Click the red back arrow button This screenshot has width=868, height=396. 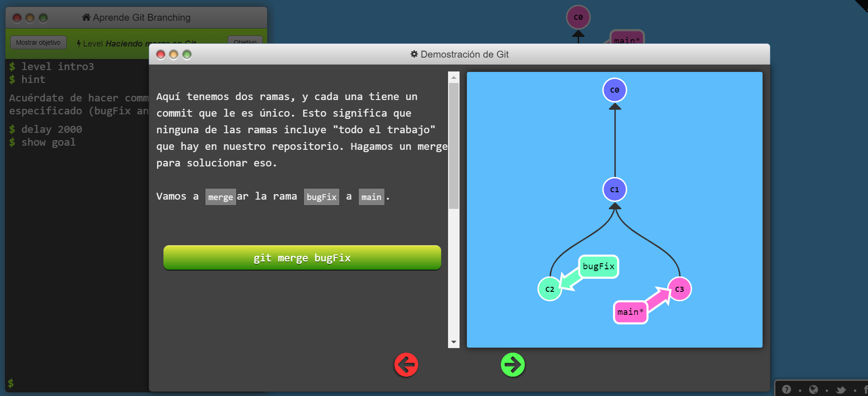click(x=406, y=365)
